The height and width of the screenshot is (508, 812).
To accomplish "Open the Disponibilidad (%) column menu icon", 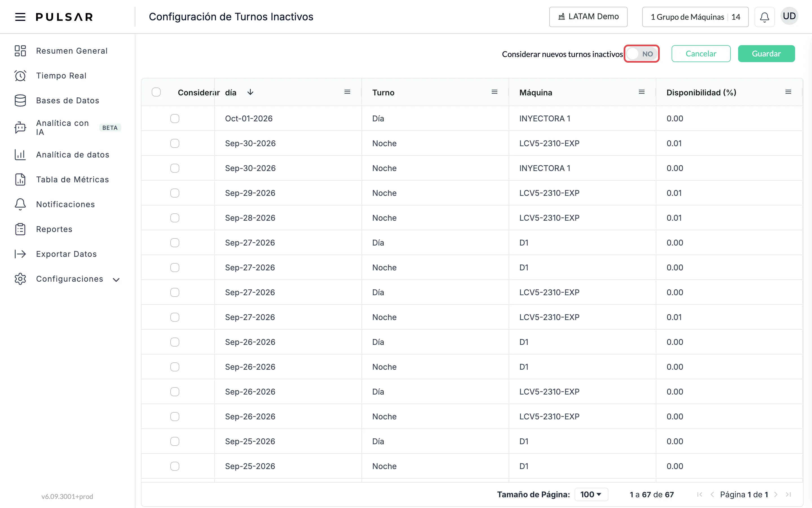I will coord(789,92).
